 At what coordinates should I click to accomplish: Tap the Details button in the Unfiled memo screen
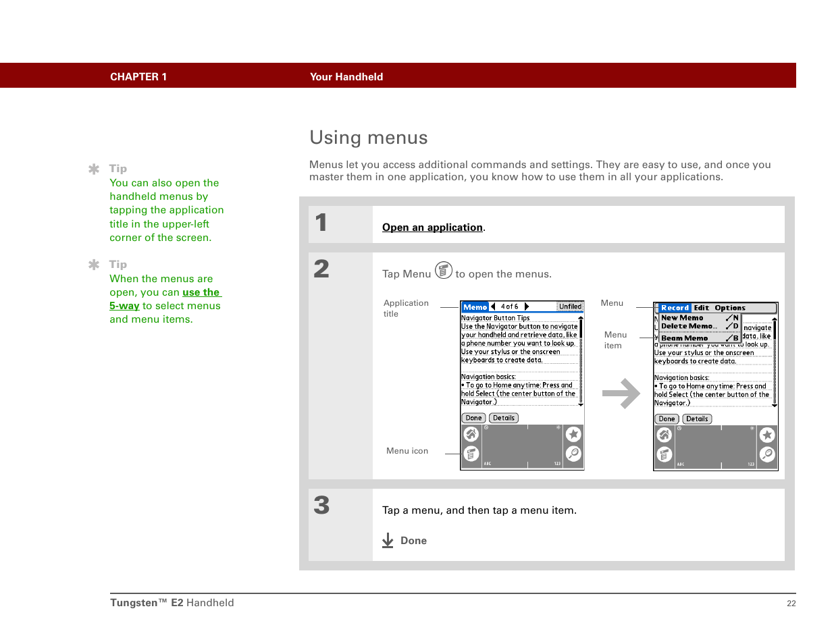tap(504, 418)
